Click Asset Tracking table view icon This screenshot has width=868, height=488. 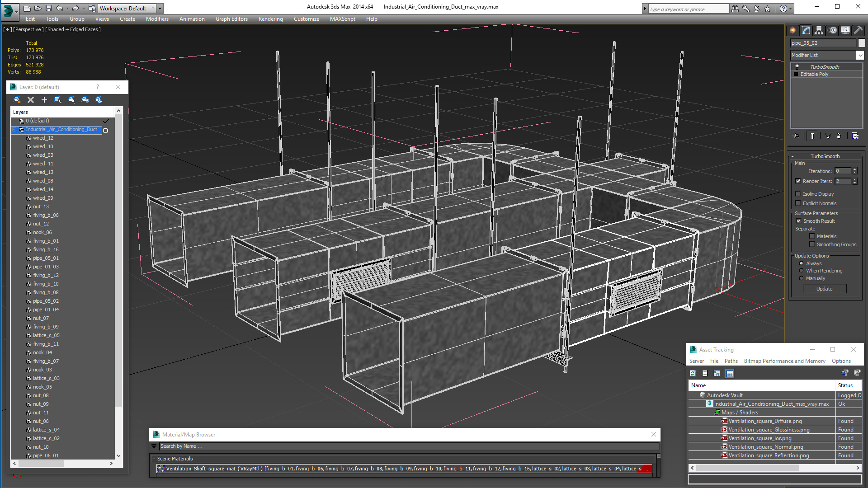(729, 373)
